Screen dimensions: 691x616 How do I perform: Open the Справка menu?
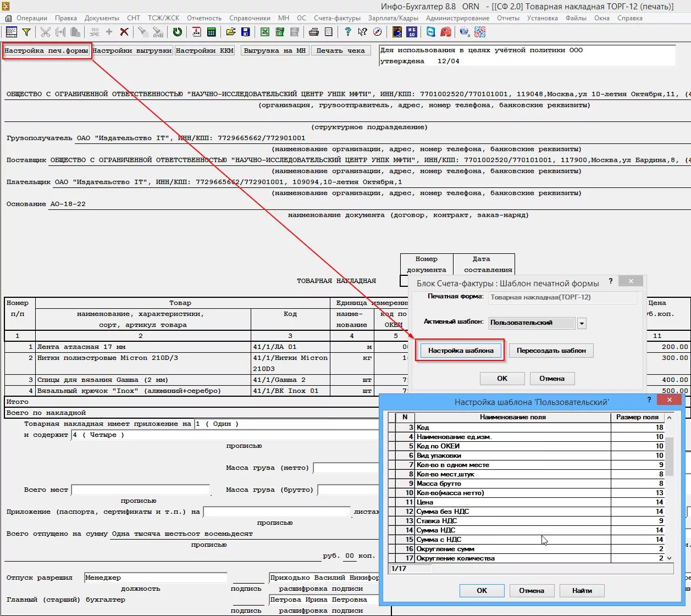point(630,18)
